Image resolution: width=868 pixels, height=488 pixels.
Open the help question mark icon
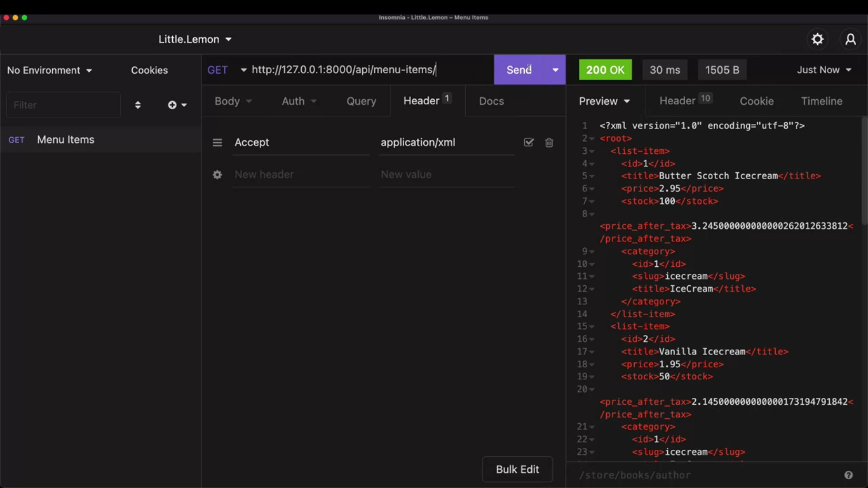848,475
